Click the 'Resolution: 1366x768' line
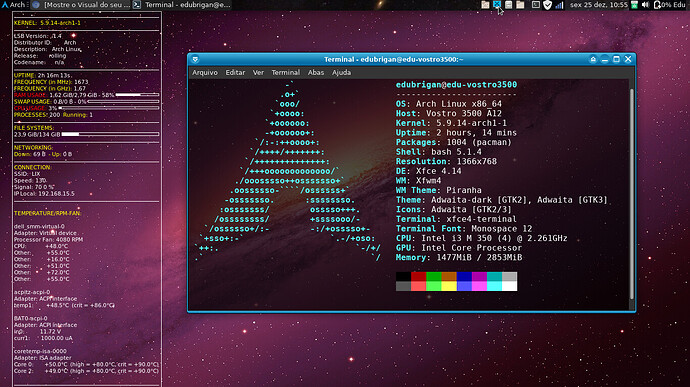Viewport: 690px width, 387px height. tap(446, 162)
